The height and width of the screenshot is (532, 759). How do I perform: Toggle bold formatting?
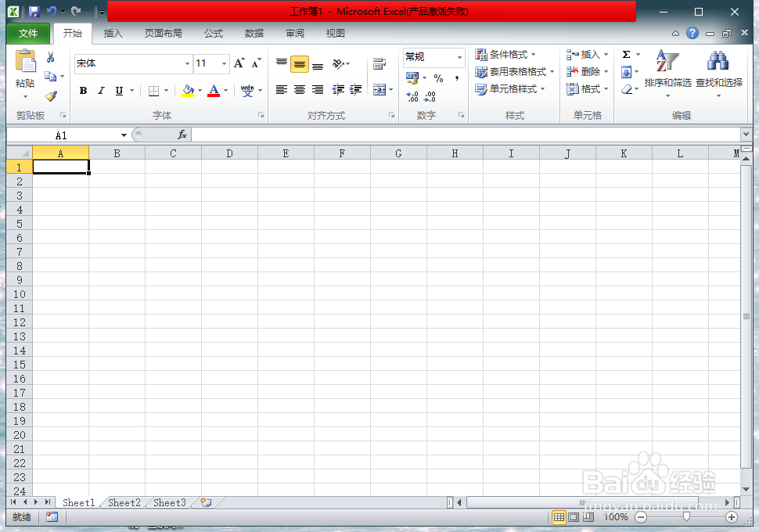click(83, 91)
